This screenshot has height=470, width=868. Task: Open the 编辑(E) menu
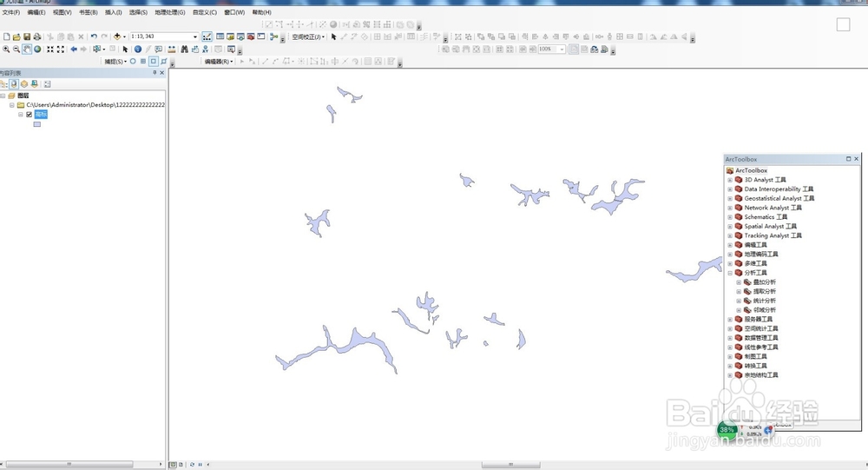(36, 12)
